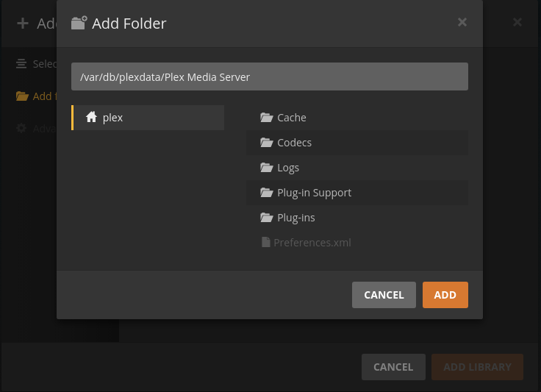This screenshot has width=541, height=392.
Task: Open the Select type step in sidebar
Action: (x=36, y=64)
